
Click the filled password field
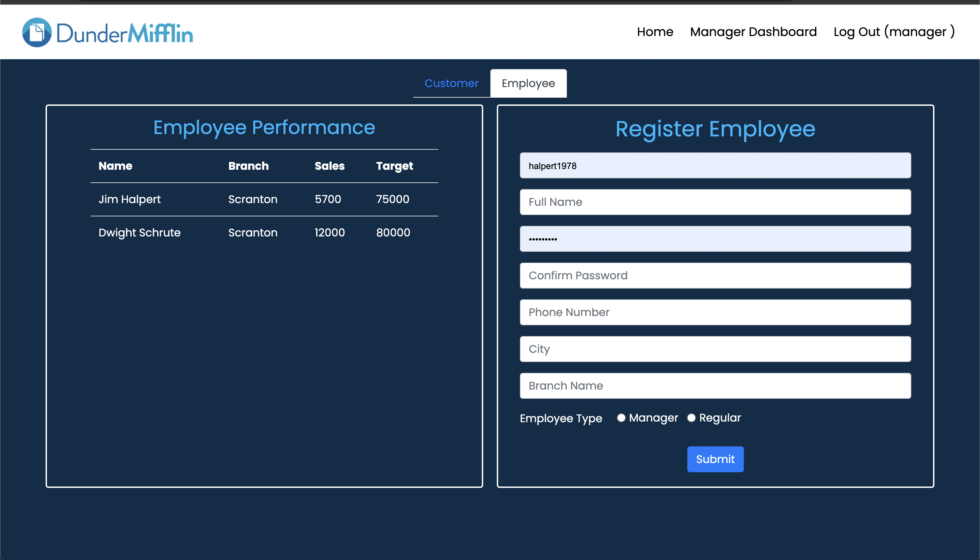715,239
